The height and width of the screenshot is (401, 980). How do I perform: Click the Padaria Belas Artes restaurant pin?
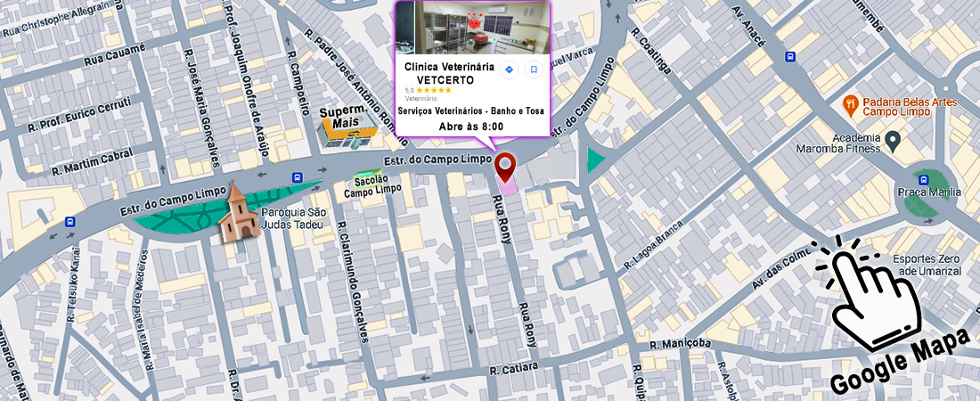tap(850, 106)
